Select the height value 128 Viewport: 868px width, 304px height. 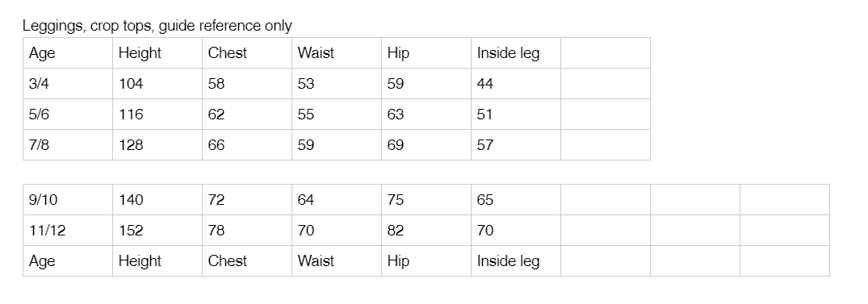[157, 145]
